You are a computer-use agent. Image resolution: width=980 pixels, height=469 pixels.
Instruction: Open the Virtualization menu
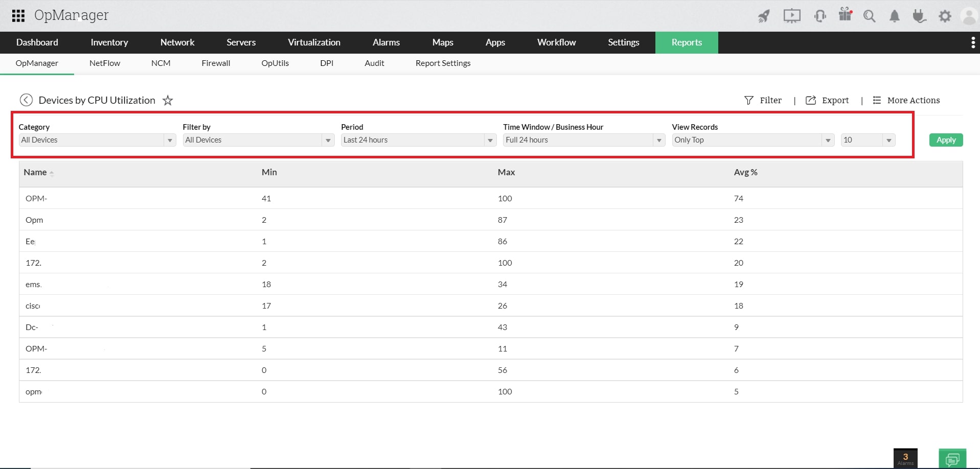[314, 42]
